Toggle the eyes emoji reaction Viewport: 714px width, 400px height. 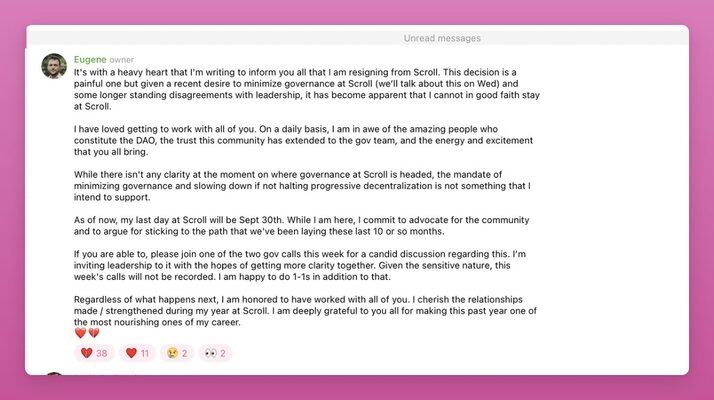pyautogui.click(x=215, y=353)
